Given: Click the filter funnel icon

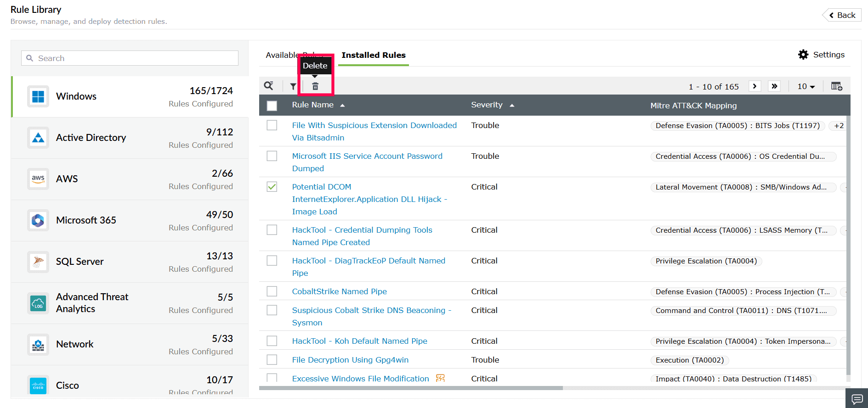Looking at the screenshot, I should click(293, 86).
